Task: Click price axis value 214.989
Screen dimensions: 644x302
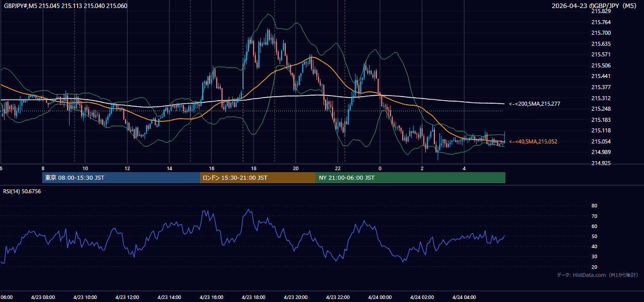Action: 601,152
